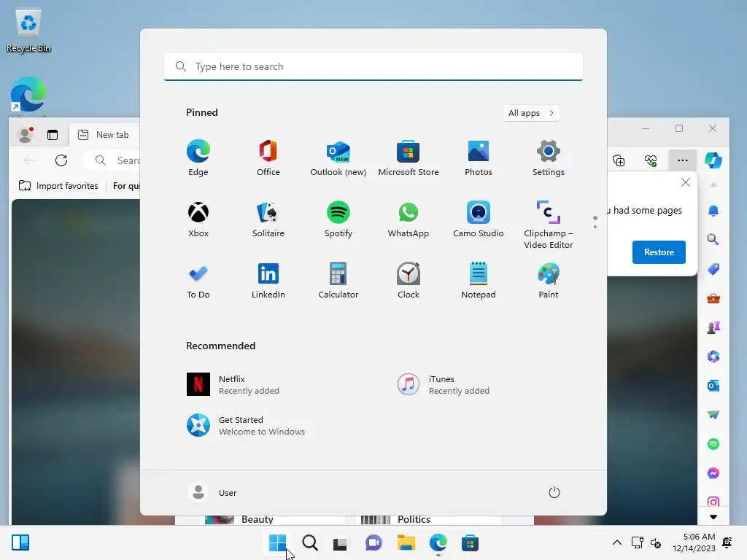Open Instagram in the Edge sidebar
747x560 pixels.
tap(713, 502)
